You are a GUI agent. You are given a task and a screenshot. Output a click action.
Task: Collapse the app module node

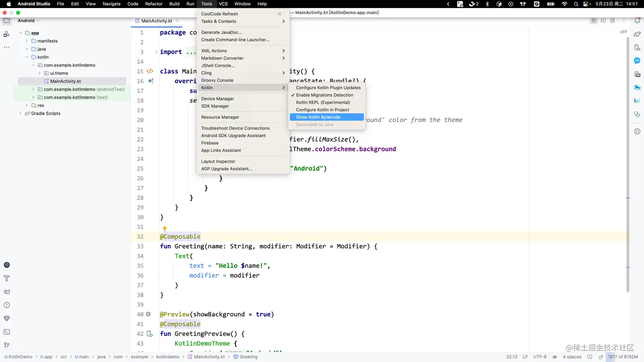[20, 33]
